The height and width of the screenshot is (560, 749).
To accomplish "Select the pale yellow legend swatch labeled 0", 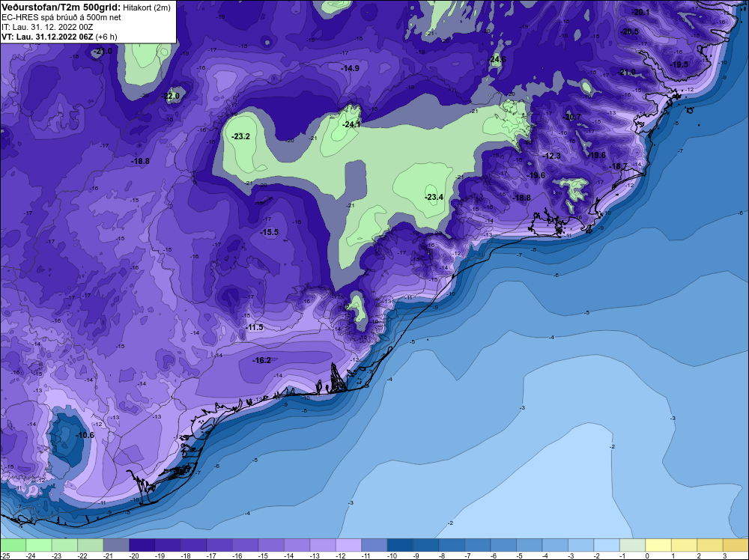I will (x=658, y=545).
